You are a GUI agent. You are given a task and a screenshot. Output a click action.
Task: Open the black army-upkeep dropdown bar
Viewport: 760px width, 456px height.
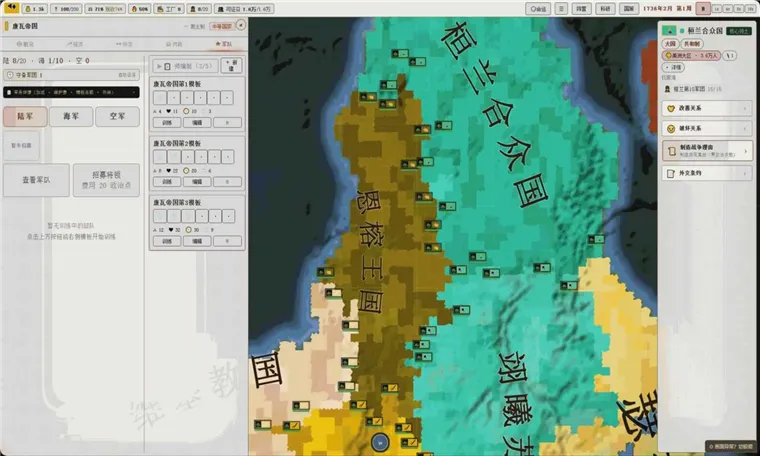click(71, 92)
